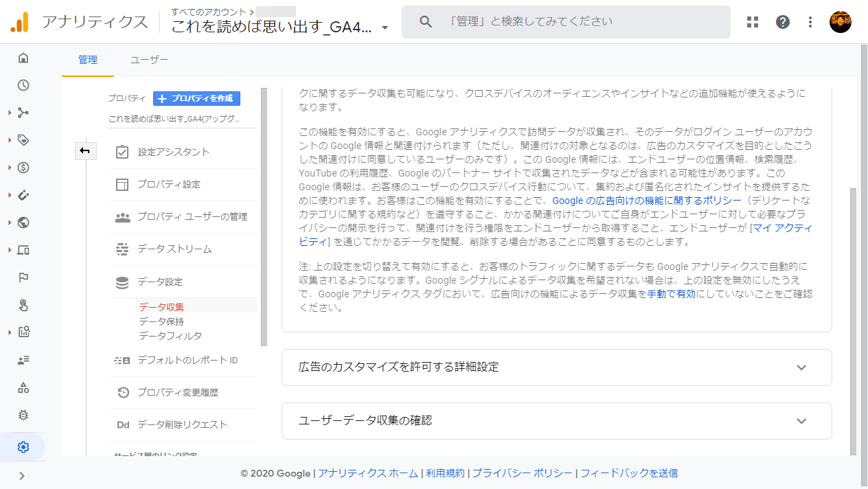Screen dimensions: 868x489
Task: Open the tag-shaped engagement icon
Action: click(23, 140)
